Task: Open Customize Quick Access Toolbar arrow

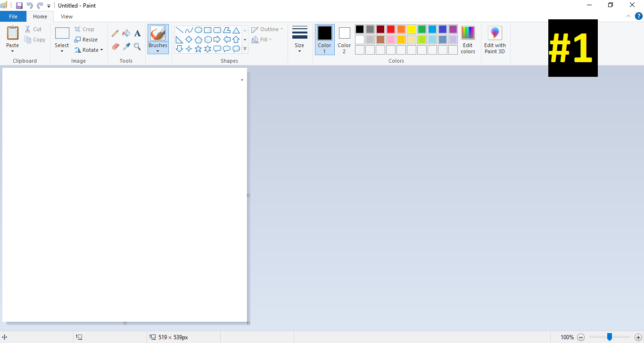Action: [x=49, y=6]
